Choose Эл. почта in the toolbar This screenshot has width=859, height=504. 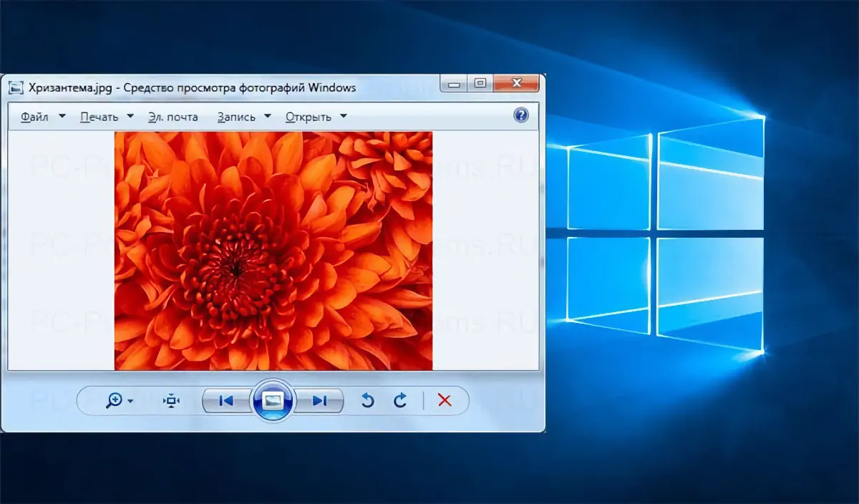coord(173,117)
